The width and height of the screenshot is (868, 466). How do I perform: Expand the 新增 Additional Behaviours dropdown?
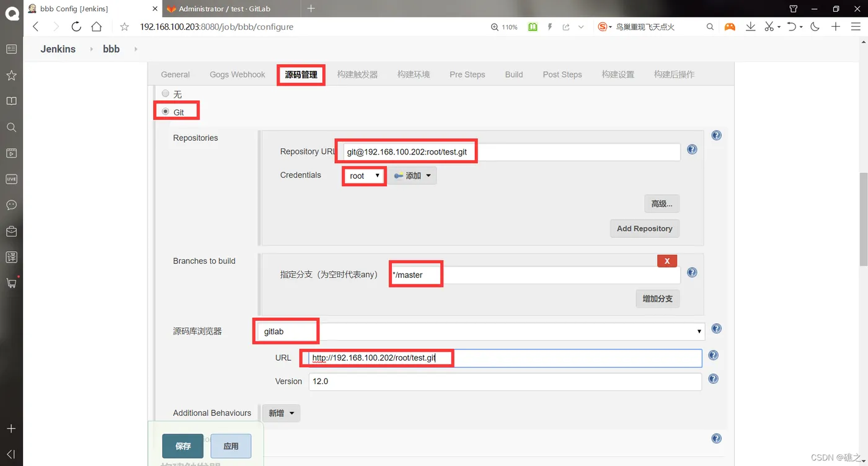281,413
